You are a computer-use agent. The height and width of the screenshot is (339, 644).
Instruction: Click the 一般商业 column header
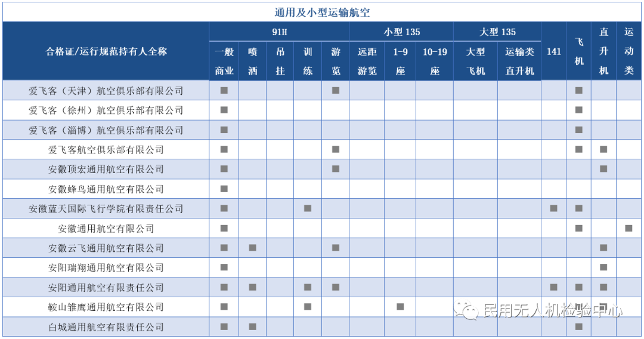pos(224,61)
